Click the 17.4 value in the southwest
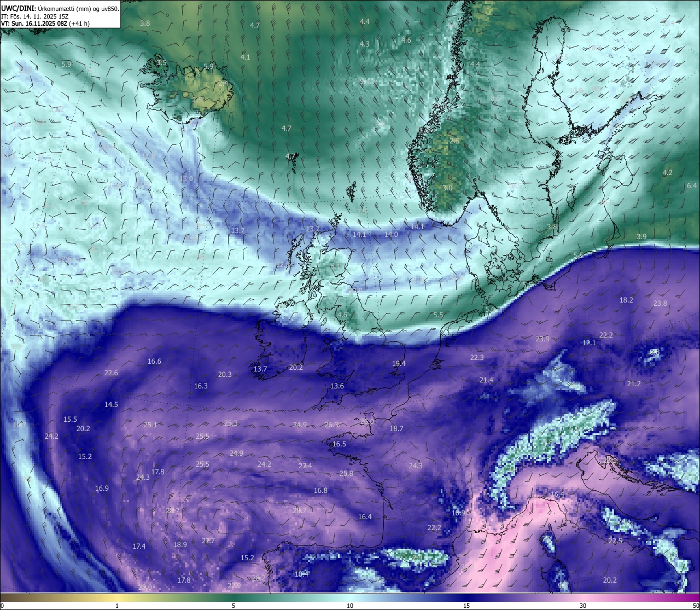This screenshot has width=700, height=610. tap(139, 547)
